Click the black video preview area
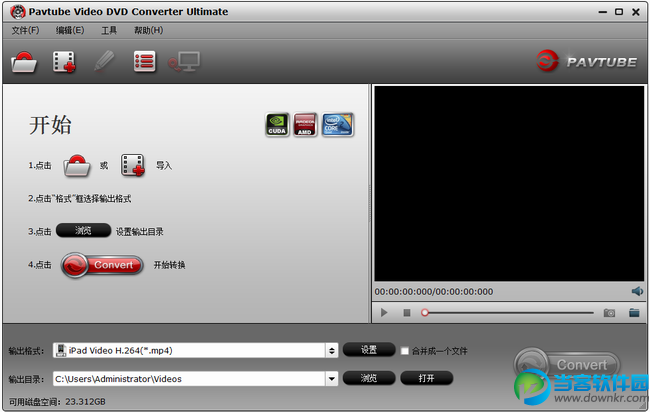Viewport: 650px width, 412px height. tap(509, 184)
